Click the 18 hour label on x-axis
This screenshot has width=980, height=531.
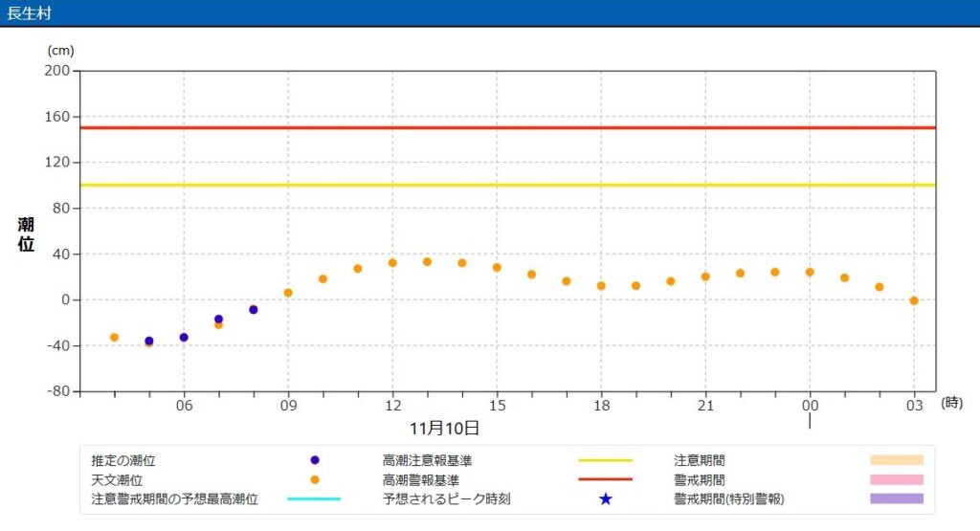click(601, 406)
